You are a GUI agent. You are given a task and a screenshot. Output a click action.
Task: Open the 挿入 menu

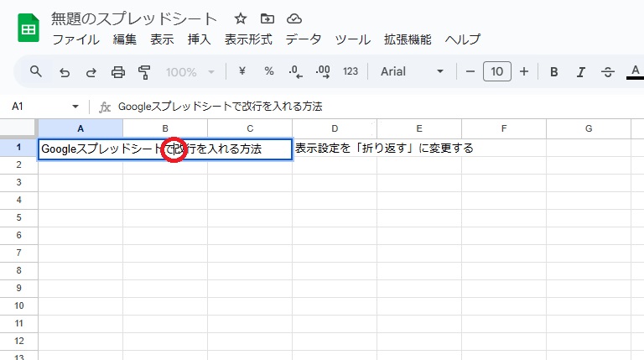(x=200, y=39)
